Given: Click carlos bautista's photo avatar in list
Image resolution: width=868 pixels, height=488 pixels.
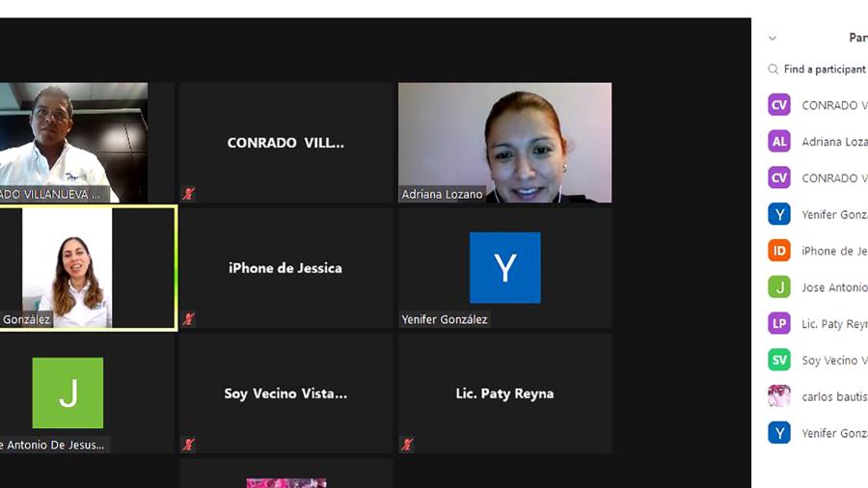Looking at the screenshot, I should 779,396.
